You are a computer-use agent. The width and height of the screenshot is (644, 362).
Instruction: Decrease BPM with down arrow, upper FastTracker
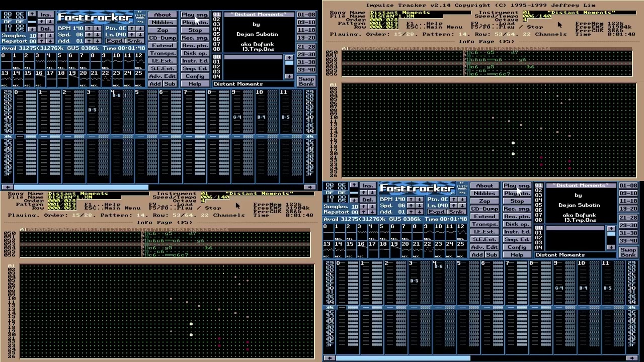pyautogui.click(x=98, y=28)
